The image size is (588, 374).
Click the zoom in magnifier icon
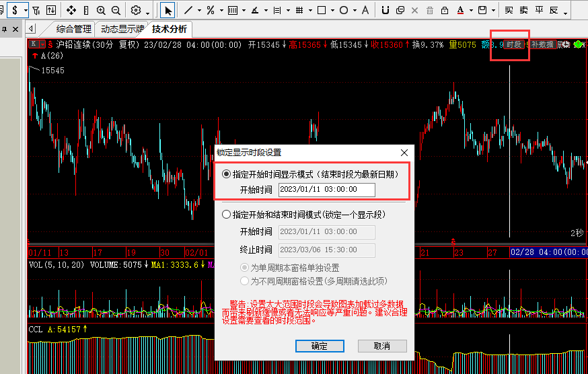coord(101,11)
